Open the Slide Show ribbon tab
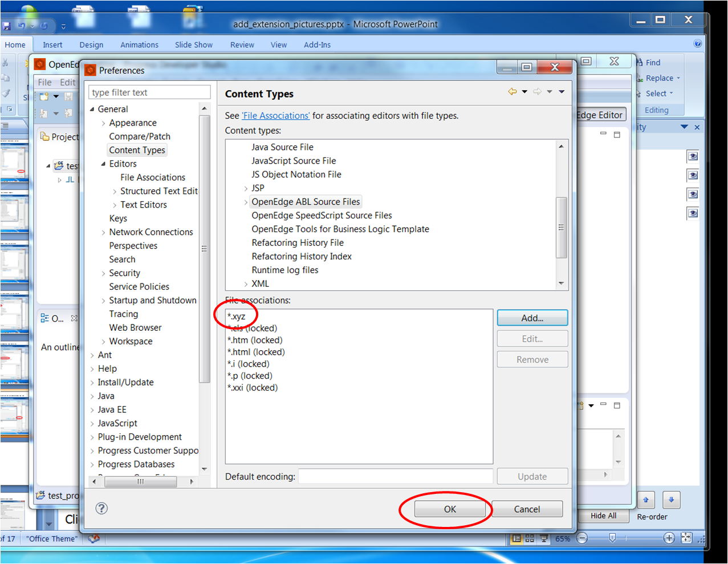 pos(194,45)
